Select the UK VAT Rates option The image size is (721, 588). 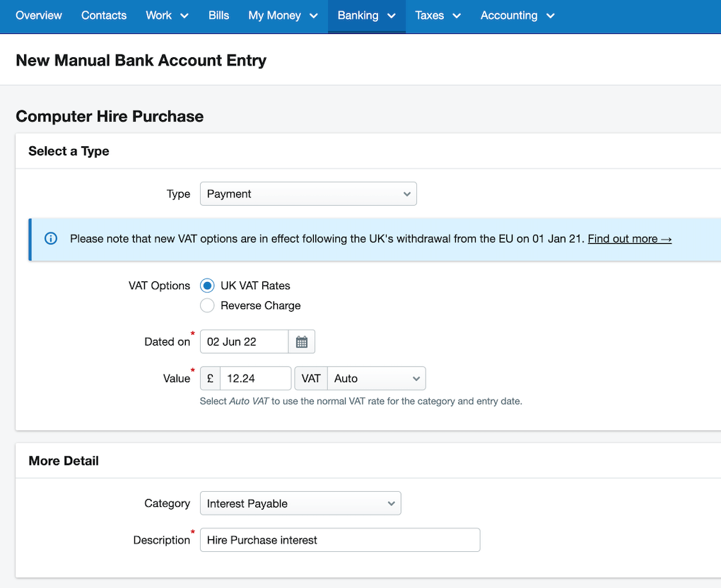pos(207,286)
